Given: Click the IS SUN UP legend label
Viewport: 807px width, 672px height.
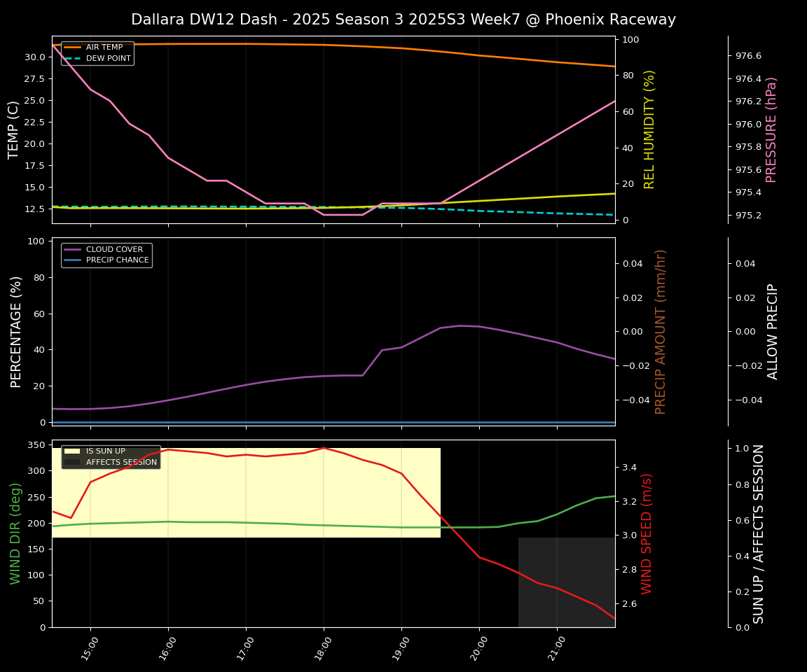Looking at the screenshot, I should coord(106,451).
